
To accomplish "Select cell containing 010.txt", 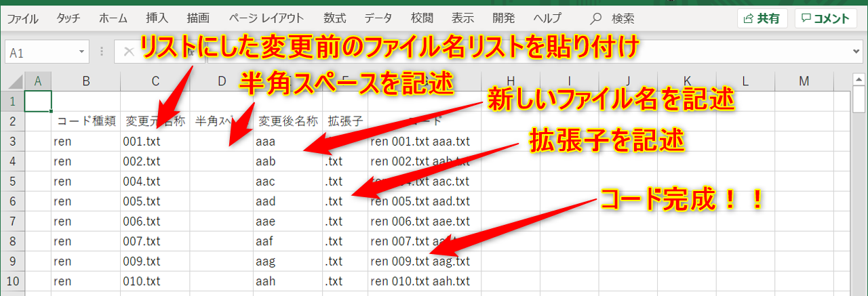I will [155, 281].
